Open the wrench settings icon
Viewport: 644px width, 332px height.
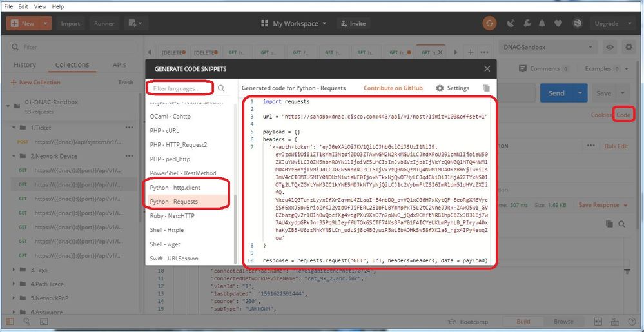coord(527,23)
